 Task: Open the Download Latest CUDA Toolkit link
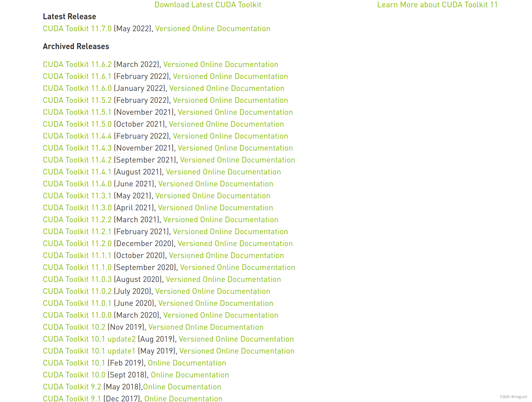(208, 5)
